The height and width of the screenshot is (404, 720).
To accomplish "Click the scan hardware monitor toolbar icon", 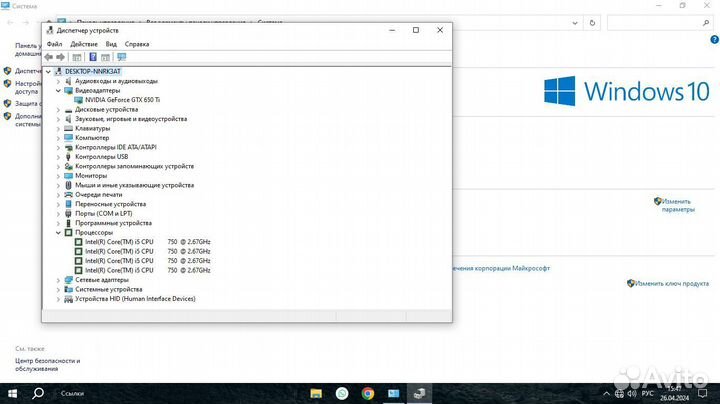I will pos(121,57).
